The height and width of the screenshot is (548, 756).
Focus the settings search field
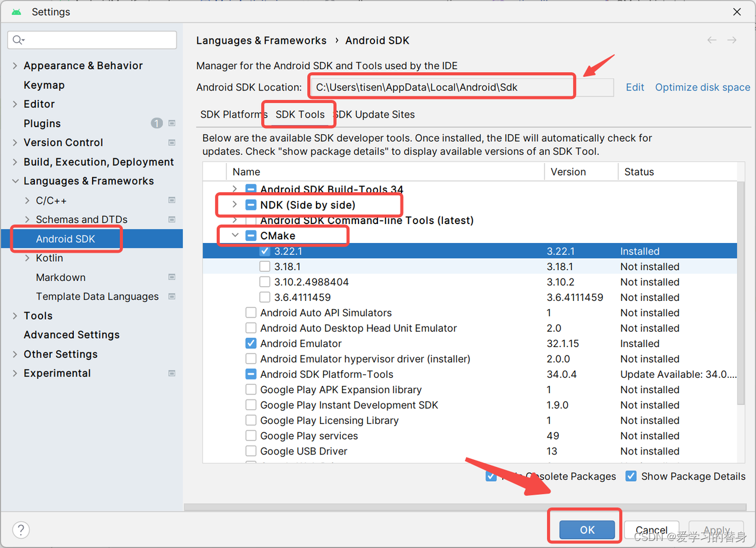coord(92,40)
